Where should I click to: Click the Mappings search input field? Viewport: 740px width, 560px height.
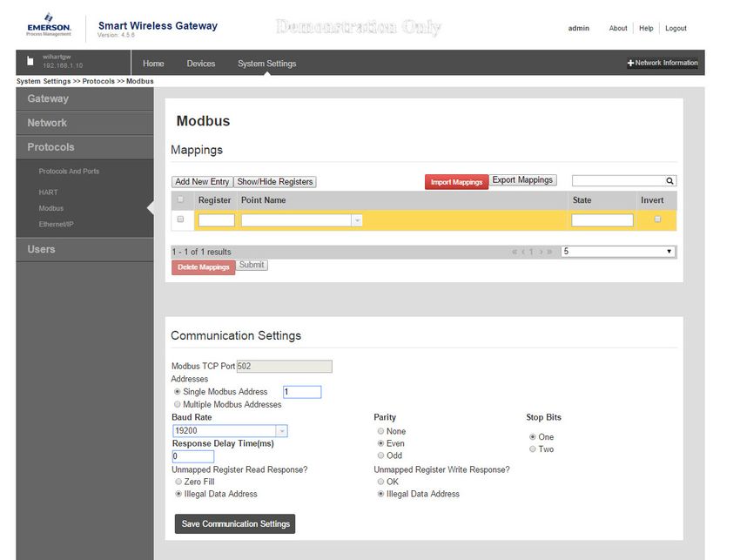point(619,181)
